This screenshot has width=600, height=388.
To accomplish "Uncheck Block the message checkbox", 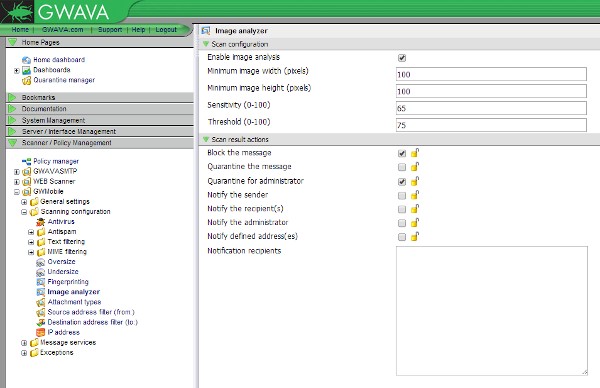I will tap(402, 153).
